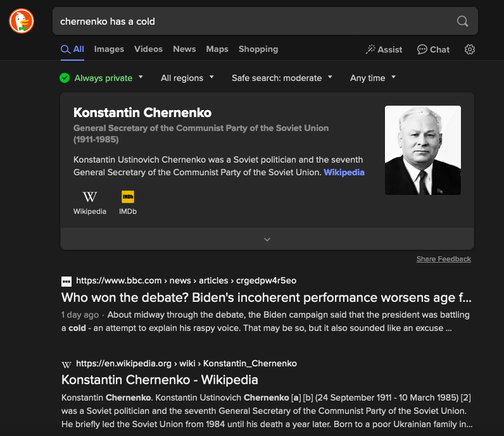Screen dimensions: 504x436
Task: Click the Wikipedia label under W icon
Action: tap(90, 211)
